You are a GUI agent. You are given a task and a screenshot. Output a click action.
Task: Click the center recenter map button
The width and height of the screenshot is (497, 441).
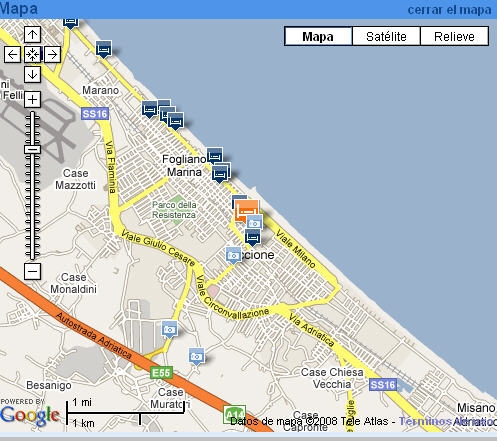point(32,54)
